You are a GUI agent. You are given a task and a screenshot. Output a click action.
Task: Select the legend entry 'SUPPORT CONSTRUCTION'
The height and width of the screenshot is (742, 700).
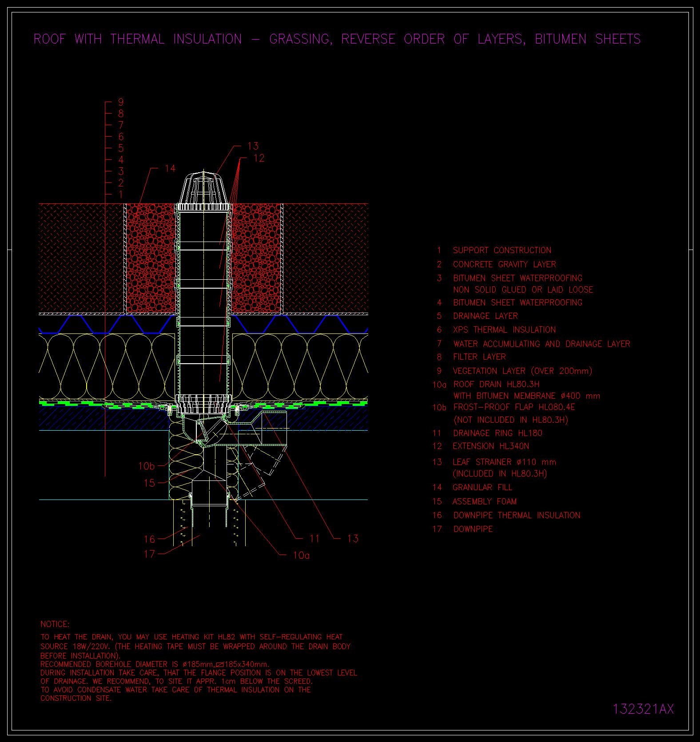[502, 250]
